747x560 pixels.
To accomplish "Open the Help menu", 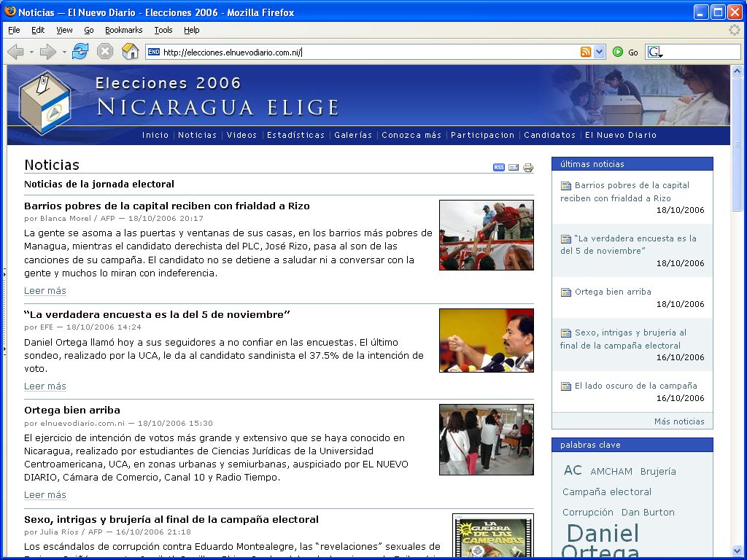I will click(x=192, y=30).
